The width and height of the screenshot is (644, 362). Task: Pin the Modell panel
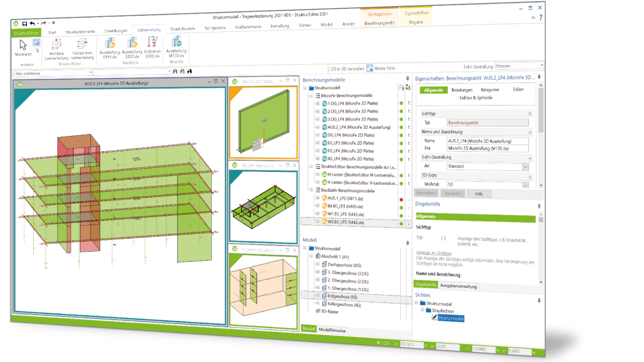click(x=407, y=243)
